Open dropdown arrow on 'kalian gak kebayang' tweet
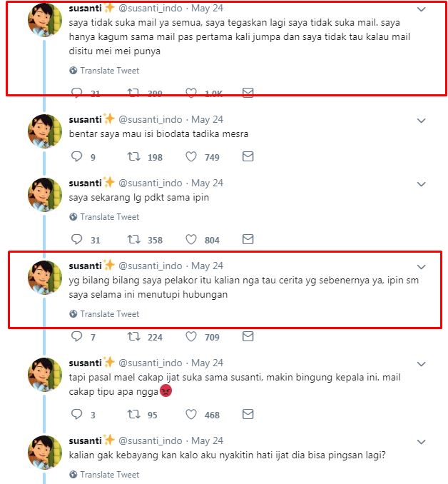Viewport: 448px width, 484px height. pos(421,441)
